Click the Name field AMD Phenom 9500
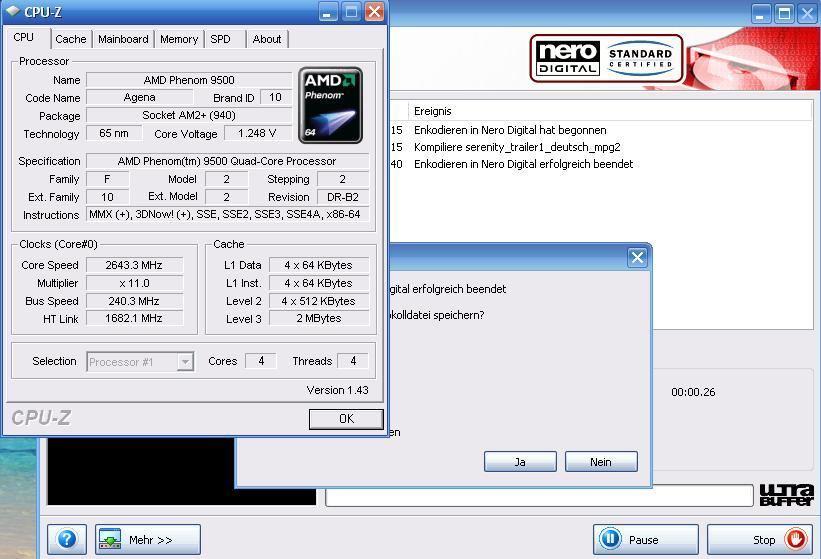This screenshot has height=559, width=821. (188, 80)
